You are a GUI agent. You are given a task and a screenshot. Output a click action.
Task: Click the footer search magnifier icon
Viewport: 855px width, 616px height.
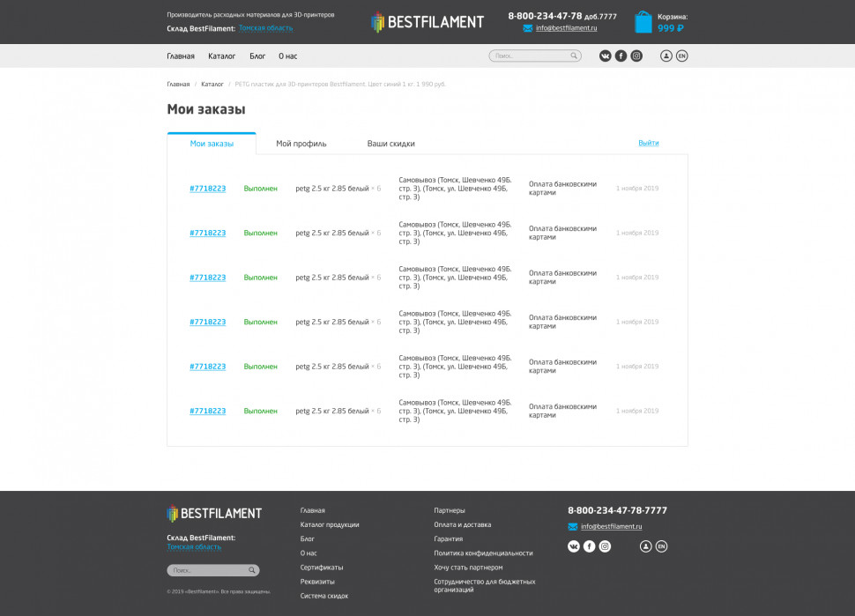point(252,570)
